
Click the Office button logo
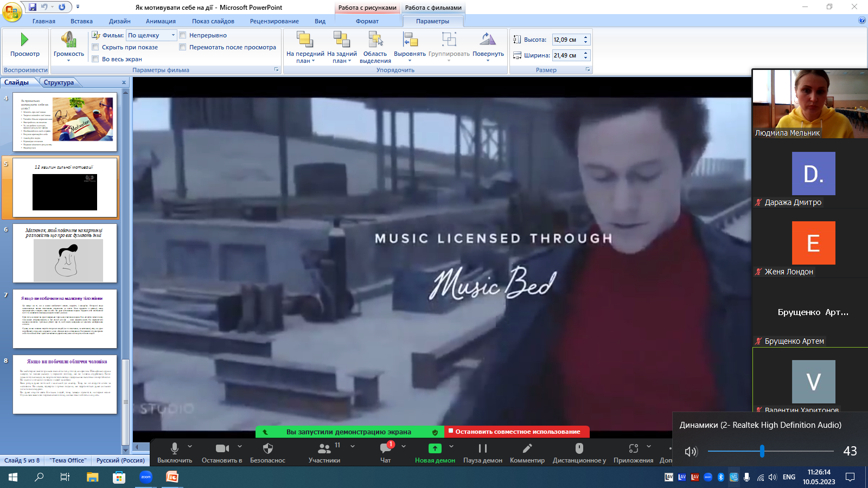tap(12, 11)
